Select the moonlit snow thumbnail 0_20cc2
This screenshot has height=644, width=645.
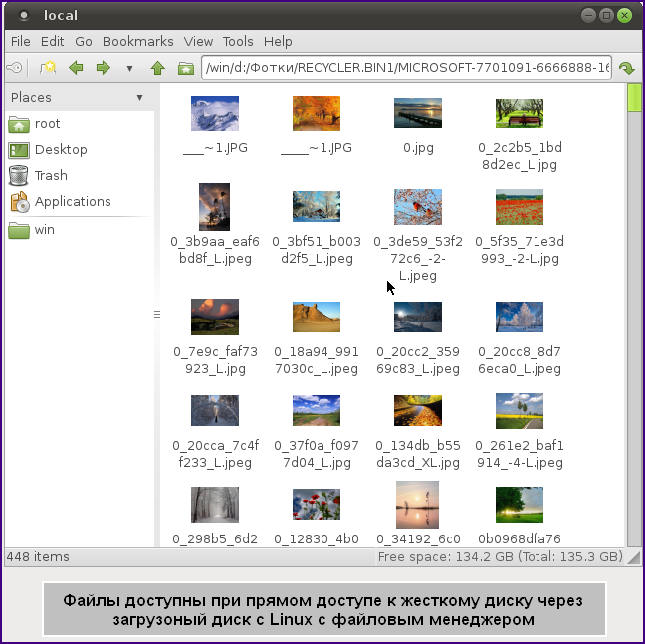point(418,318)
